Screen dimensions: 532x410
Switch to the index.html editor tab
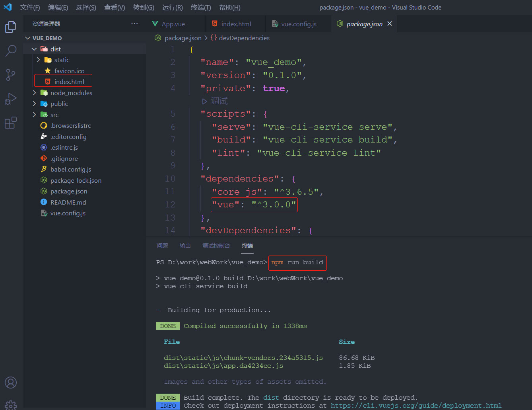[x=235, y=24]
